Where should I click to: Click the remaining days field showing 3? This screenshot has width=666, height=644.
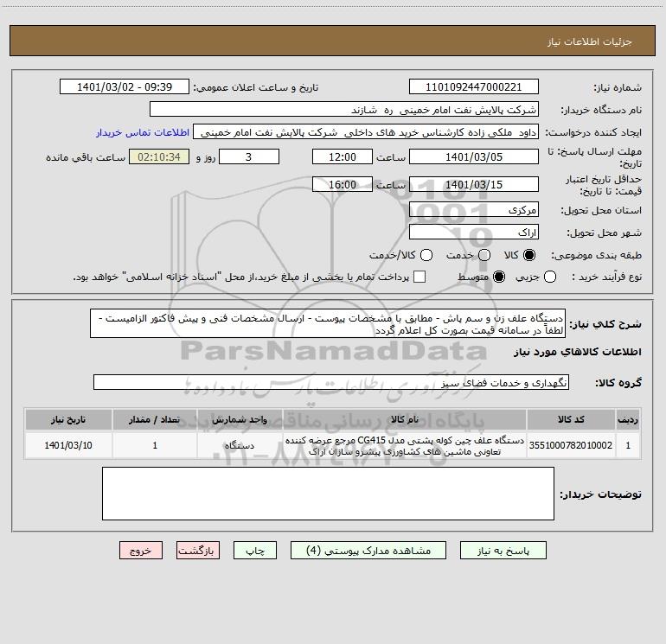249,156
